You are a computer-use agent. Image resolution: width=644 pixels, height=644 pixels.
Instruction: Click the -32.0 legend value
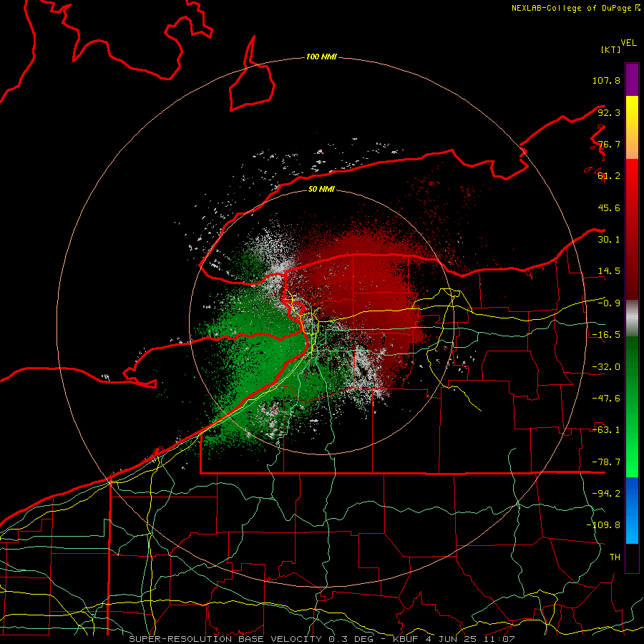[606, 367]
